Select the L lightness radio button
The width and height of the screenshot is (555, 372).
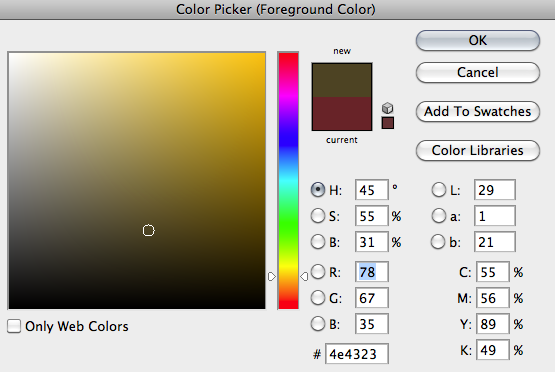pyautogui.click(x=439, y=190)
